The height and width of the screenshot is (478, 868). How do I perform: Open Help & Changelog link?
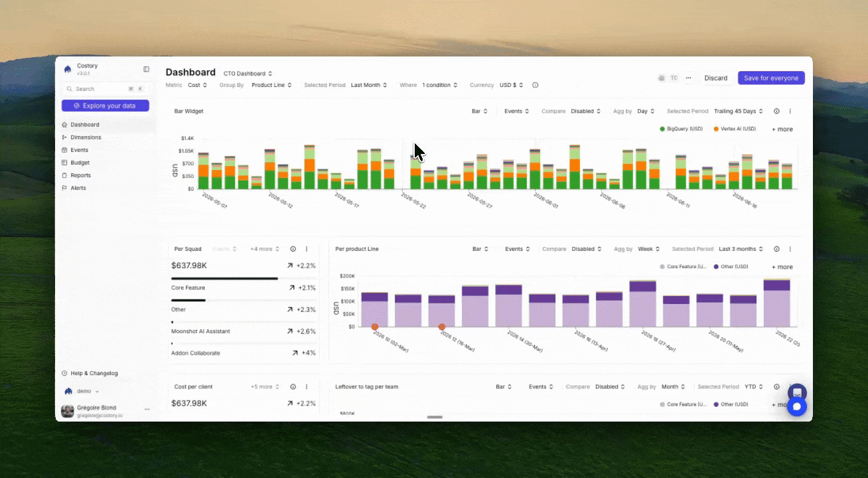94,373
